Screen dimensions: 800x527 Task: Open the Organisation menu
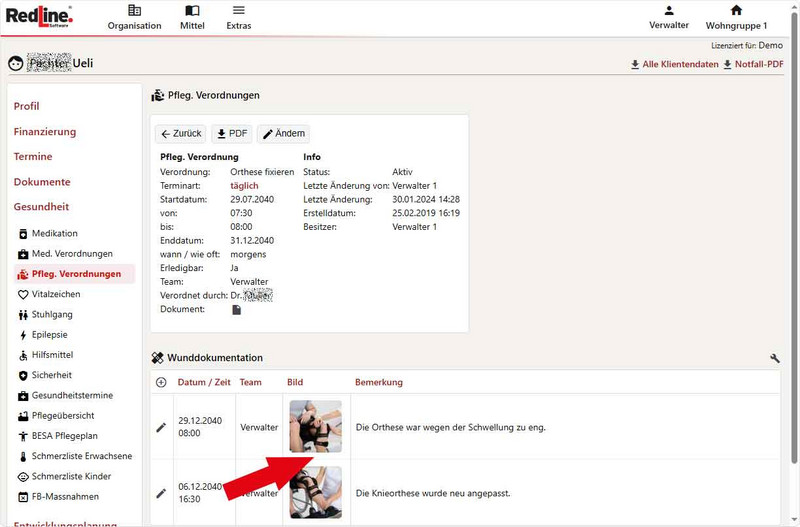click(134, 17)
